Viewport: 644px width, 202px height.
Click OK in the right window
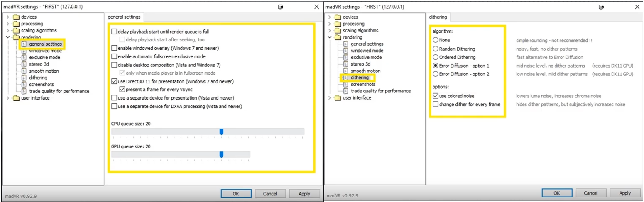[x=557, y=193]
